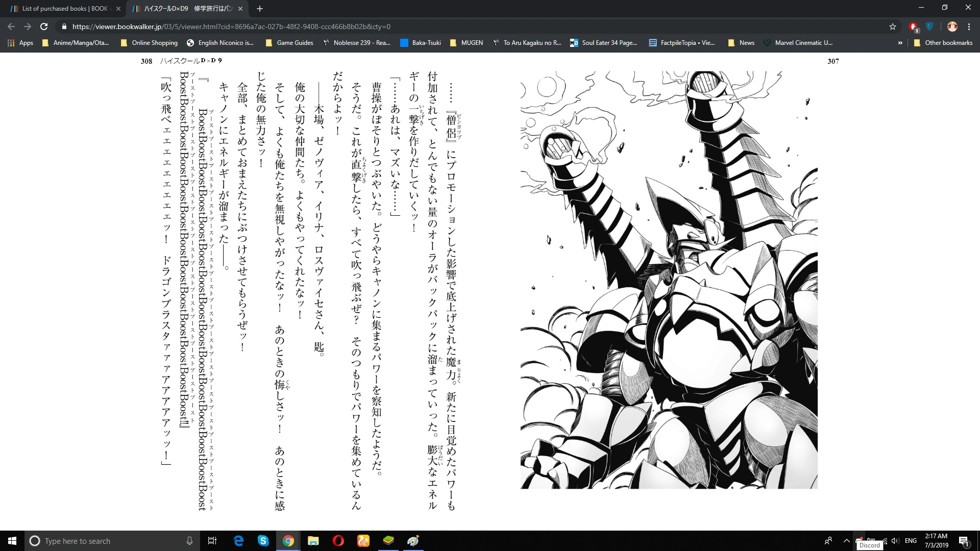Open the Baka-Tsuki bookmark
Viewport: 980px width, 551px height.
[x=421, y=43]
